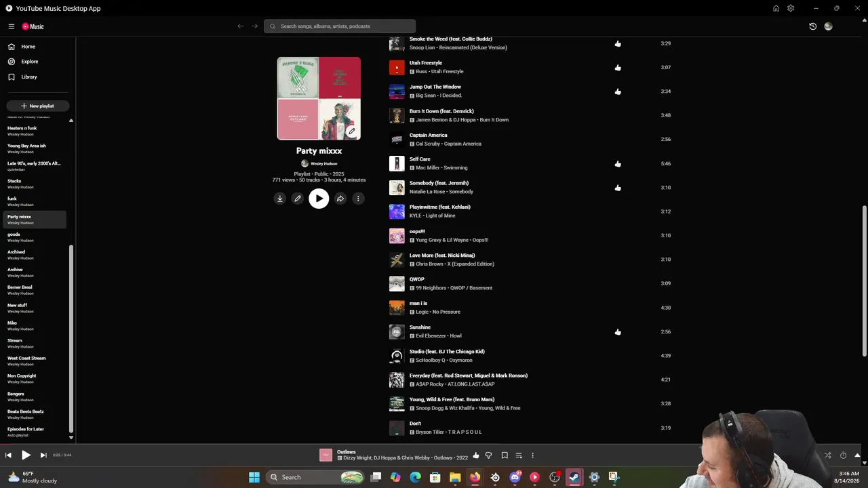Open the desktop app settings gear
This screenshot has width=868, height=488.
(791, 8)
